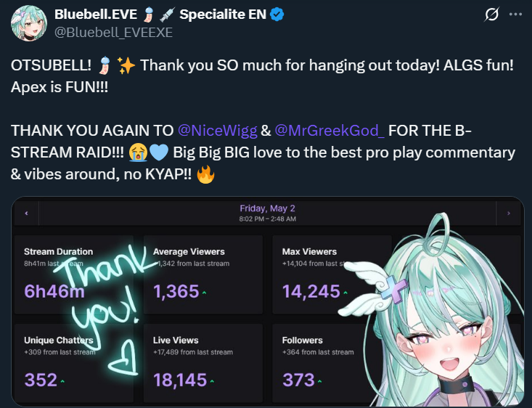
Task: Select the Max Viewers stat card
Action: [x=332, y=274]
